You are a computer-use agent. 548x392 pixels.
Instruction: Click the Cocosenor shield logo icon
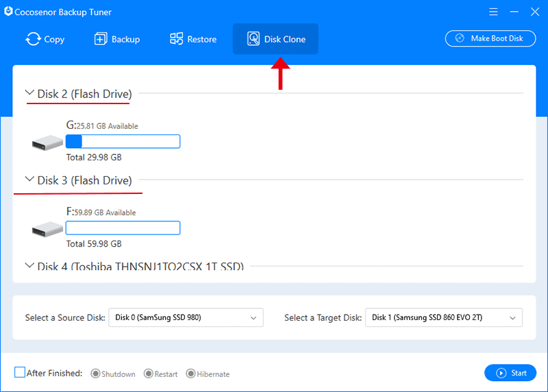point(8,12)
